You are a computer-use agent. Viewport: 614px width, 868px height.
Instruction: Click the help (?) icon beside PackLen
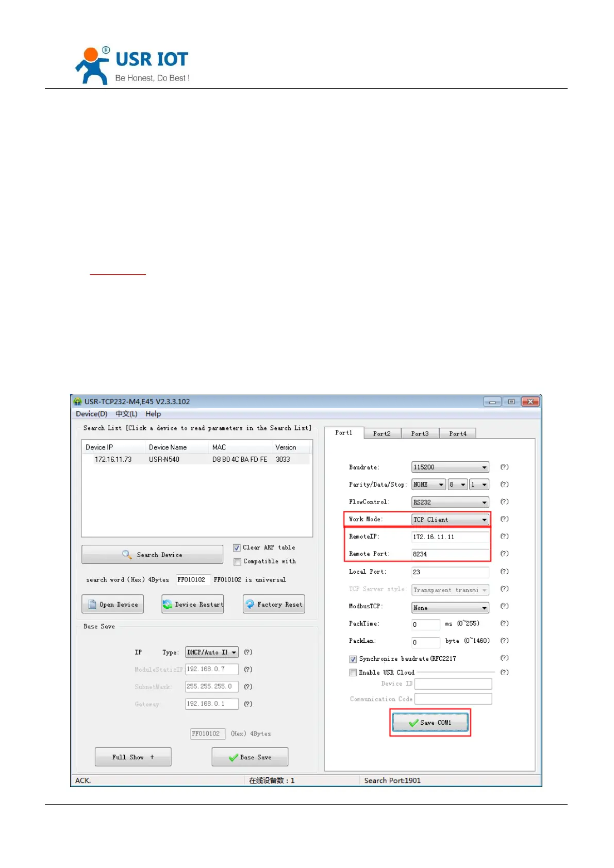pos(504,641)
